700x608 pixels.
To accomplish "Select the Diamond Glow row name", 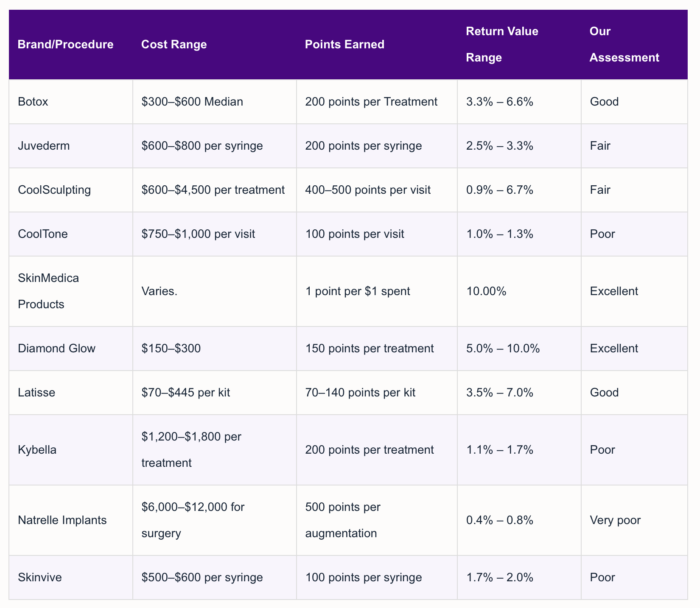I will pos(57,349).
